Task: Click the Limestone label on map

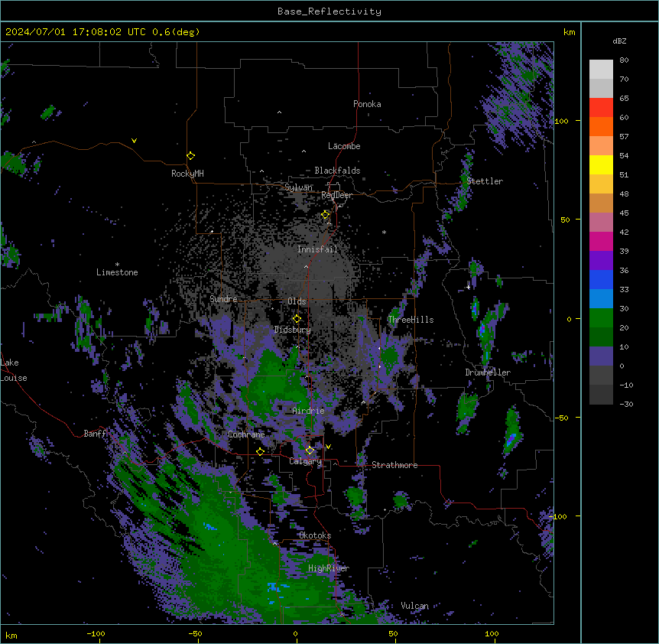Action: click(117, 272)
